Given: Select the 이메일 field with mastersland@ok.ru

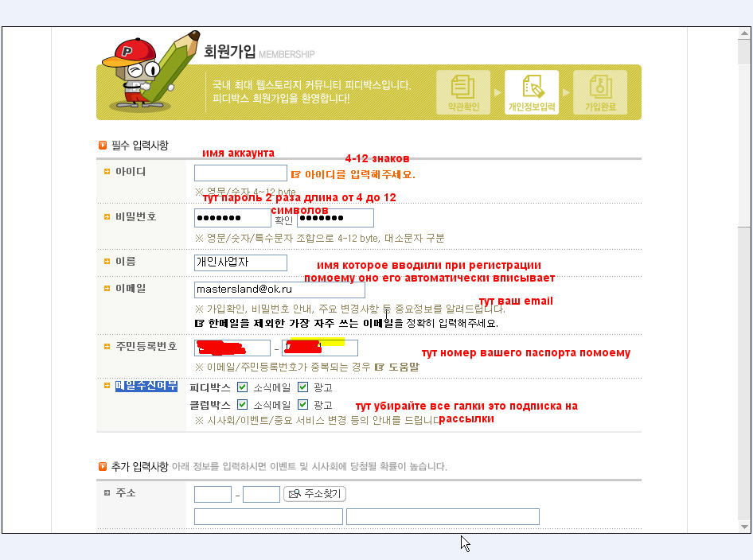Looking at the screenshot, I should click(279, 290).
